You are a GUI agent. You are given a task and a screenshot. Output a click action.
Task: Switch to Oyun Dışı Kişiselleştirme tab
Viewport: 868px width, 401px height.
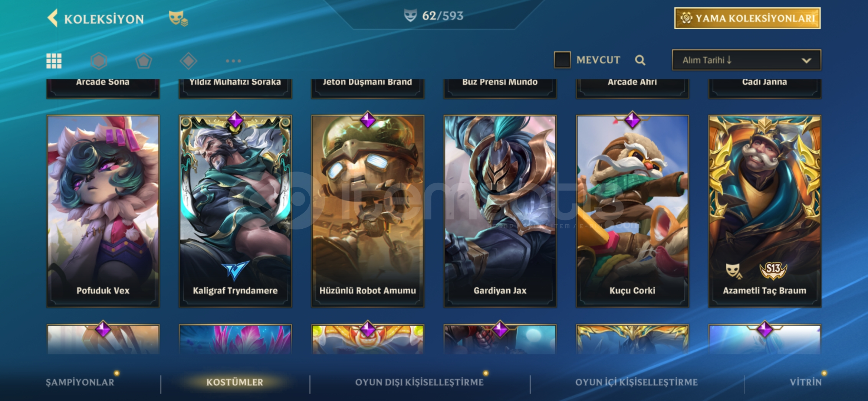coord(420,382)
